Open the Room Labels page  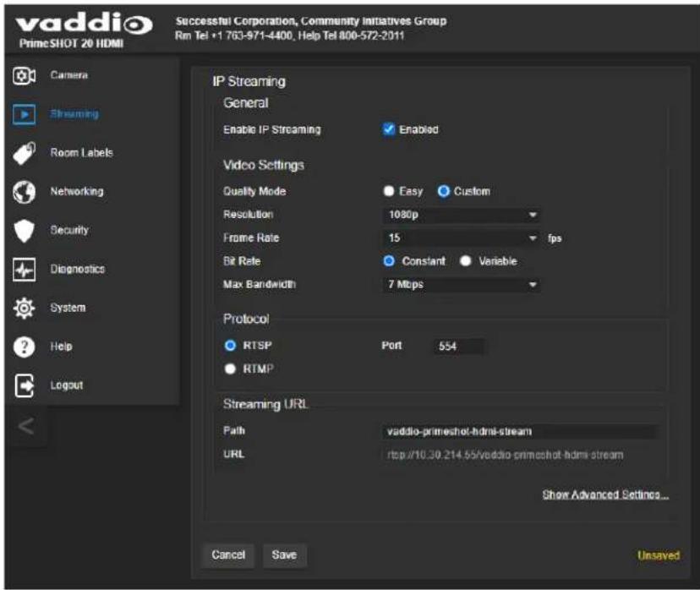(x=82, y=153)
